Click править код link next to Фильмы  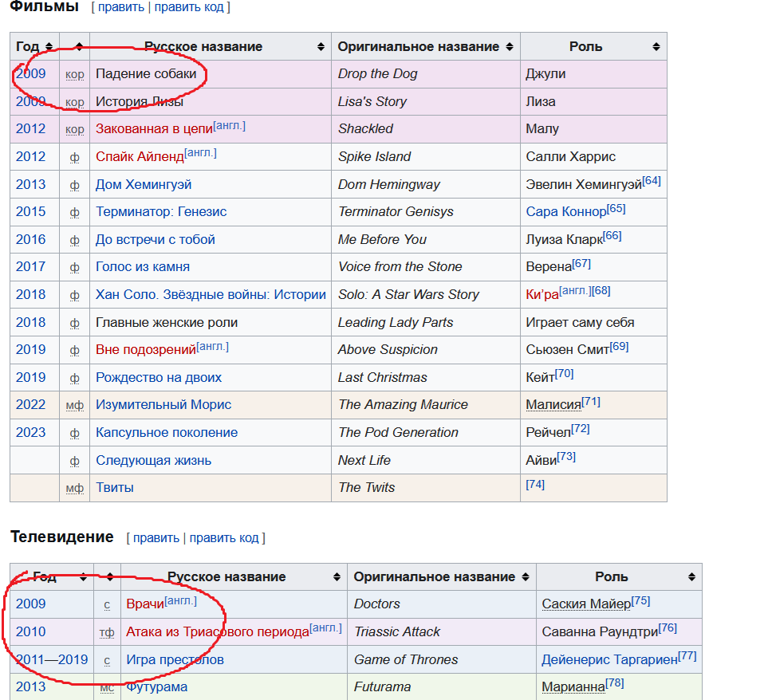tap(189, 7)
